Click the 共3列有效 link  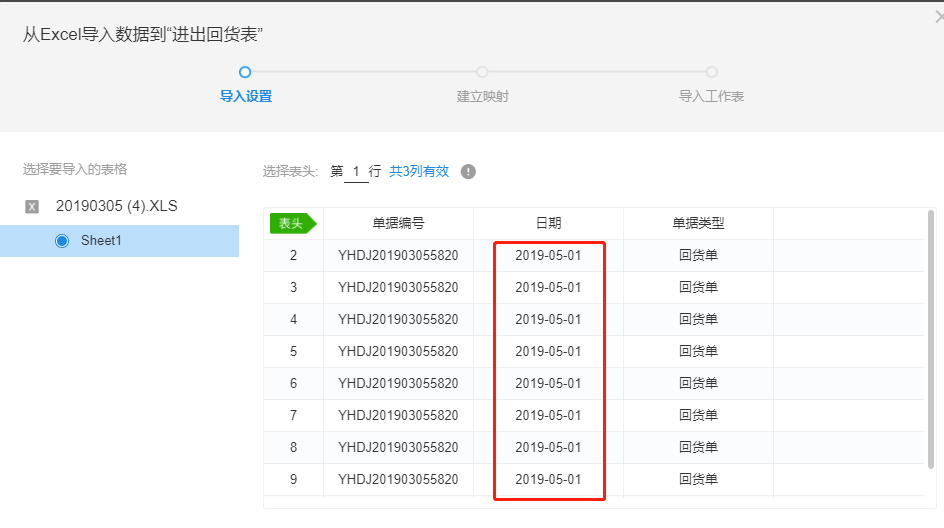(419, 172)
